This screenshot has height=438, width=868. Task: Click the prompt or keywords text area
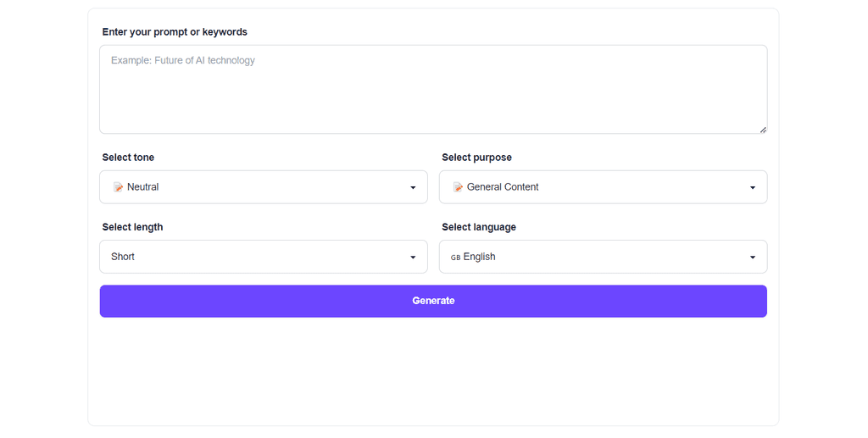click(x=433, y=89)
